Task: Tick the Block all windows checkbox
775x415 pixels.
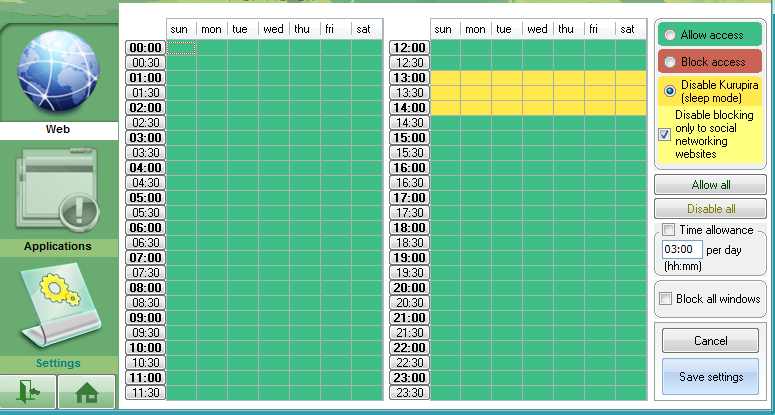Action: point(666,299)
